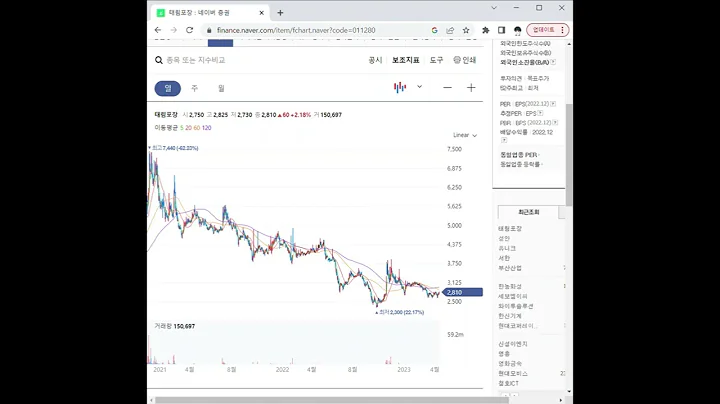Screen dimensions: 720x404
Task: Open the 도구 menu
Action: (x=436, y=60)
